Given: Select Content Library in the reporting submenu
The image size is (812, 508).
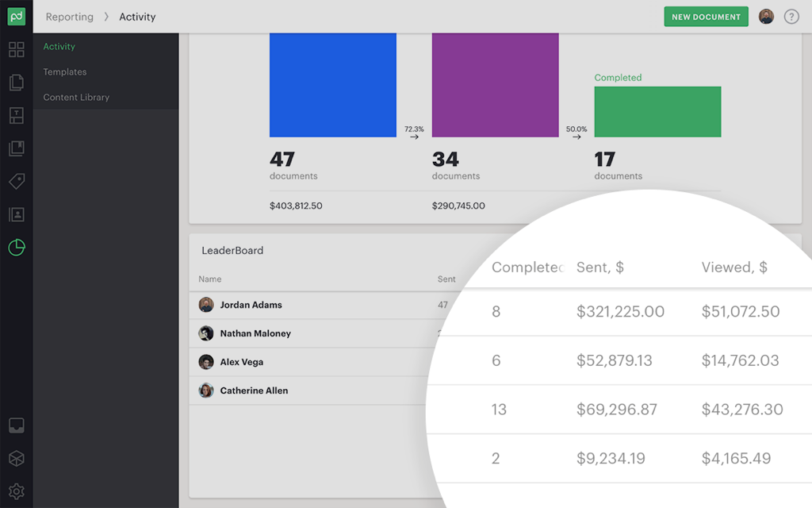Looking at the screenshot, I should 76,98.
